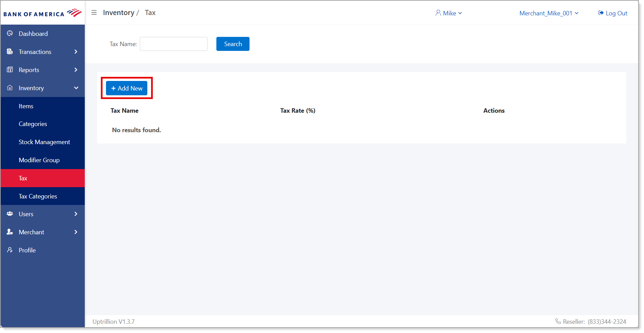Open the Merchant_Mike_001 dropdown
The image size is (644, 333).
point(549,13)
